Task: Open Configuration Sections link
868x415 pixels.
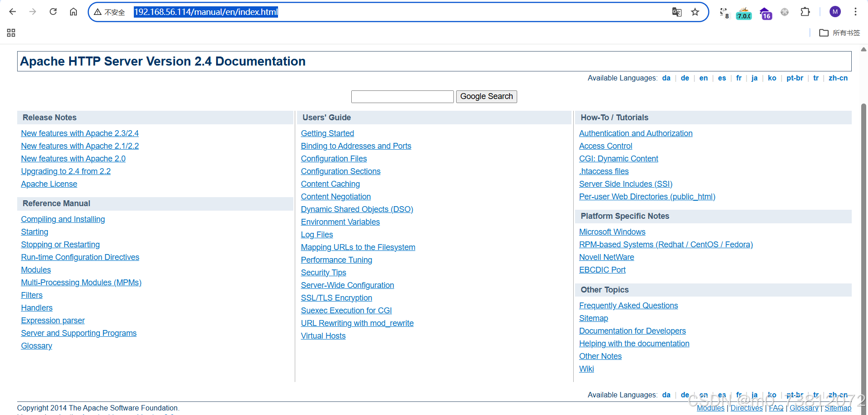Action: (x=341, y=171)
